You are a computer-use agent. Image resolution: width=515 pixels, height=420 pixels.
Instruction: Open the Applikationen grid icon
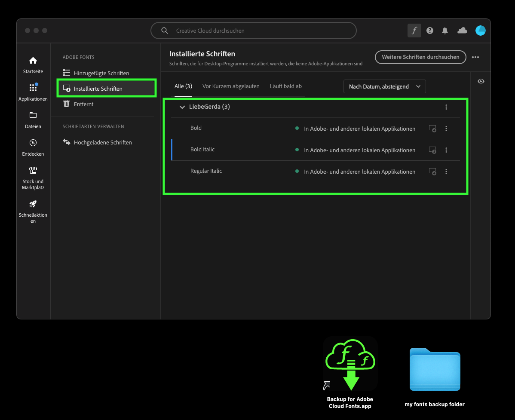pos(33,87)
